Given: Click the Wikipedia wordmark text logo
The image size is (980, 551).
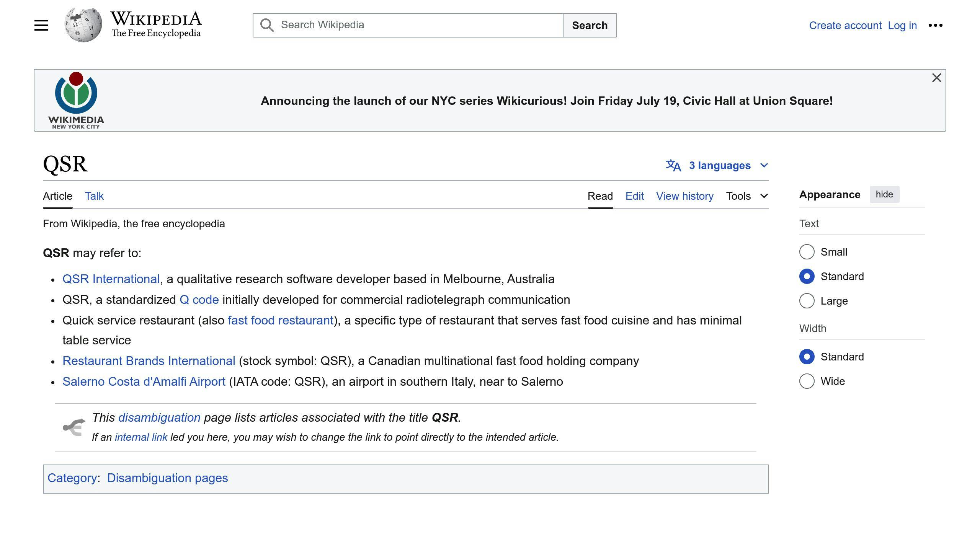Looking at the screenshot, I should pos(156,24).
